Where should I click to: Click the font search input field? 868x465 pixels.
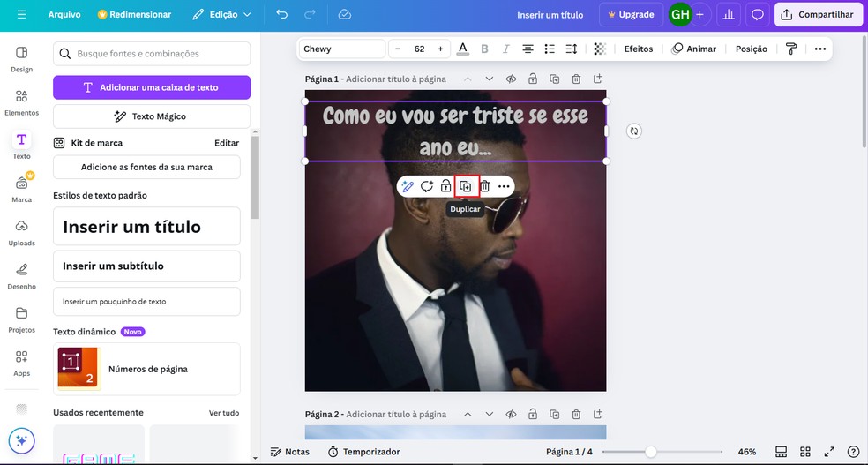[152, 54]
